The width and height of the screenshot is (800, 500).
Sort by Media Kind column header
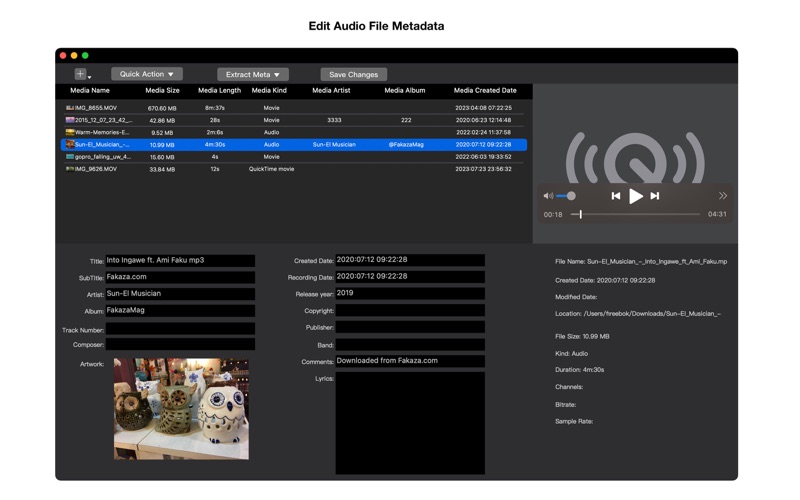269,90
